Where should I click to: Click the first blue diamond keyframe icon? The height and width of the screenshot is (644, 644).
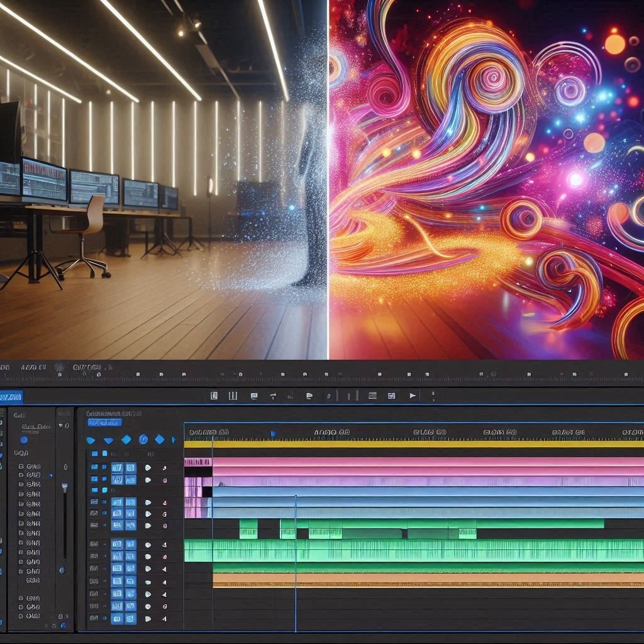[126, 440]
